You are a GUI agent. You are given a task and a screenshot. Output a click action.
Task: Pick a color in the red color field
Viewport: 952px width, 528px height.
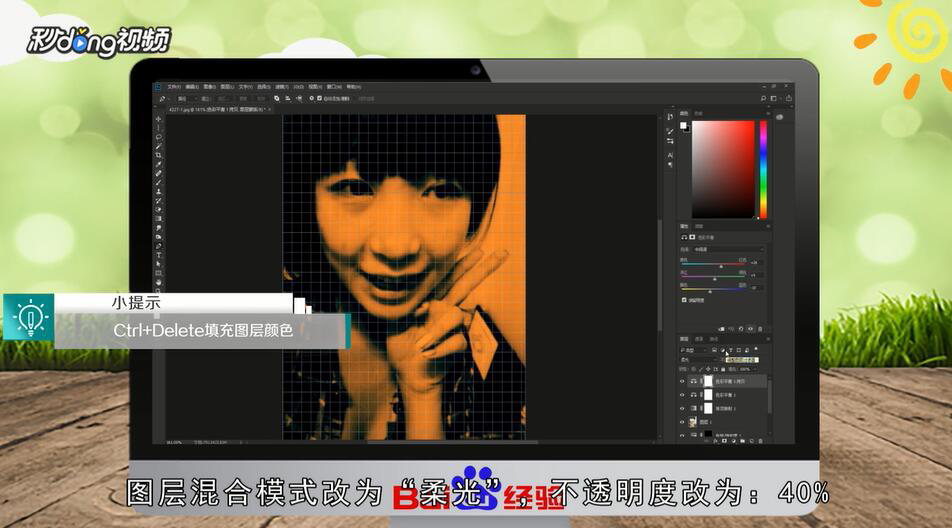click(723, 169)
